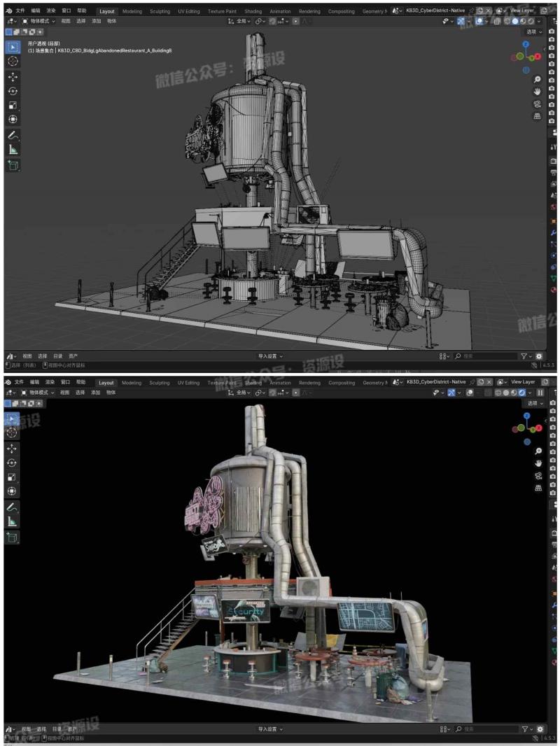Open the 渲染 menu in the top bar

pyautogui.click(x=50, y=10)
